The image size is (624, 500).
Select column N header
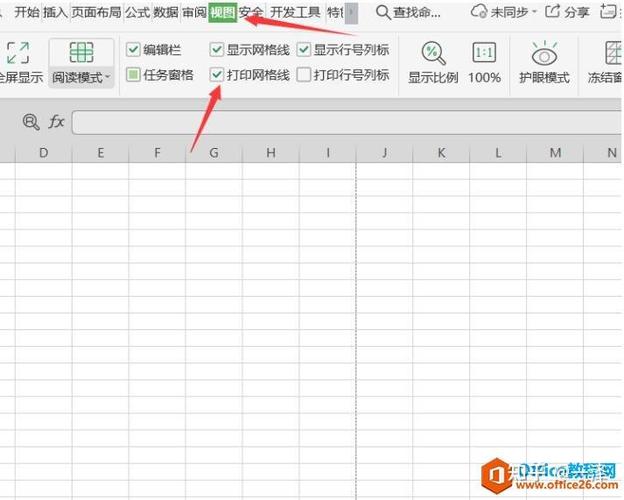pos(603,152)
